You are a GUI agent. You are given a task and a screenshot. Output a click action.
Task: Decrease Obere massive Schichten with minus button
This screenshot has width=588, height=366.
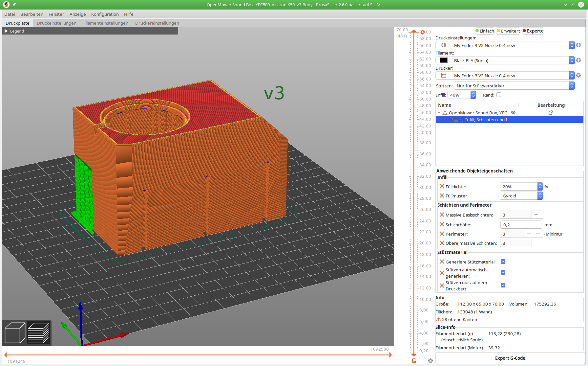pyautogui.click(x=536, y=243)
